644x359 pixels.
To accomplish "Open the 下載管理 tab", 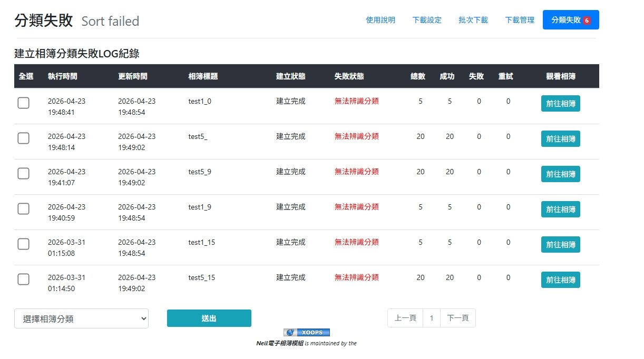I will pyautogui.click(x=520, y=20).
